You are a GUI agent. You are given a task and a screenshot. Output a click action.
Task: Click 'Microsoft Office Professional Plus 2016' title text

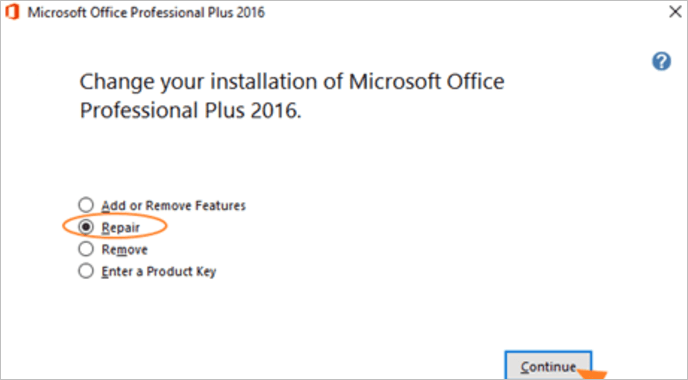coord(146,12)
